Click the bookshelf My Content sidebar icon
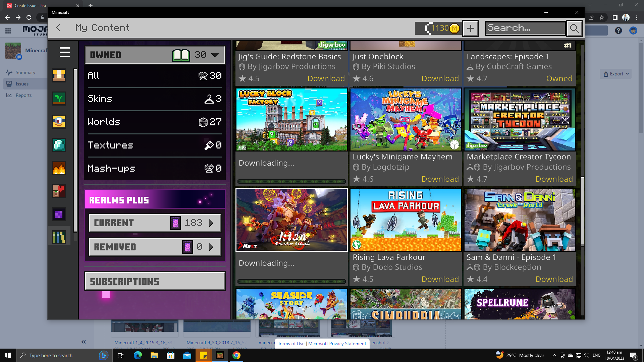This screenshot has height=362, width=644. tap(59, 237)
